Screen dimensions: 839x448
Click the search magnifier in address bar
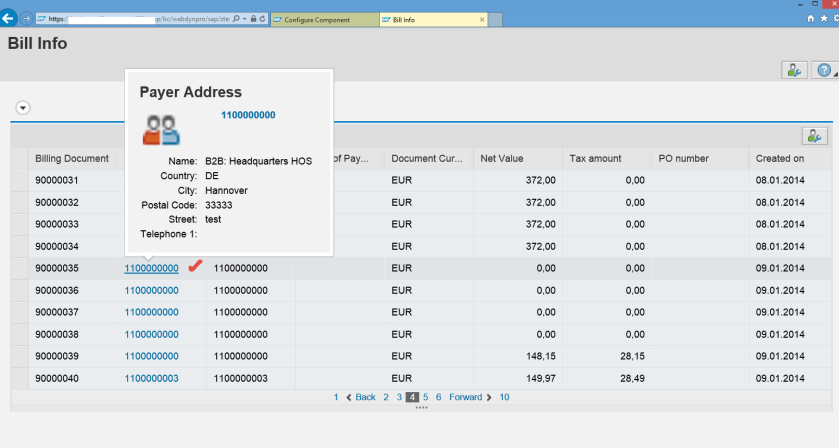click(236, 19)
